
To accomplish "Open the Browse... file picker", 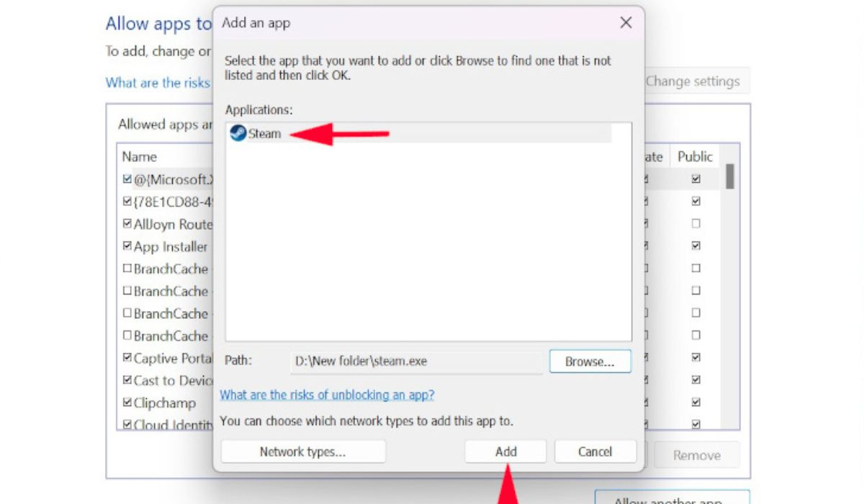I will click(590, 361).
